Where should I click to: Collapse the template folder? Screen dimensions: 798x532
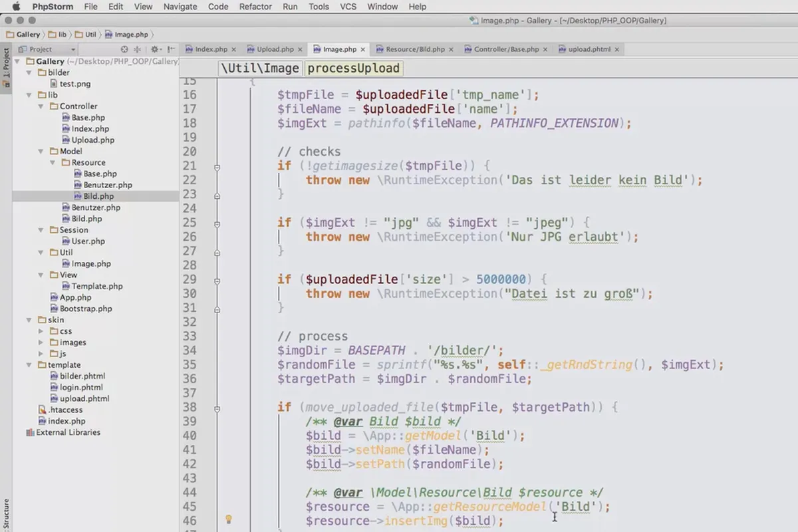pos(30,365)
